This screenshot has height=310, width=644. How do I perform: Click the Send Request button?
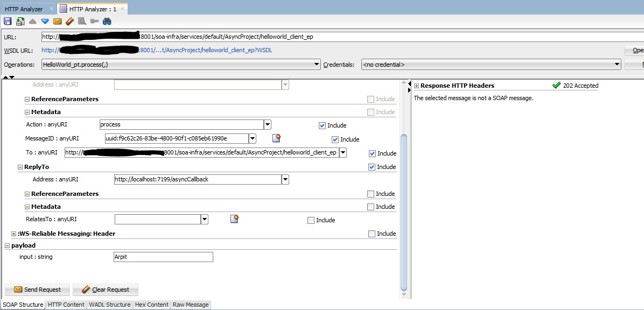[37, 290]
